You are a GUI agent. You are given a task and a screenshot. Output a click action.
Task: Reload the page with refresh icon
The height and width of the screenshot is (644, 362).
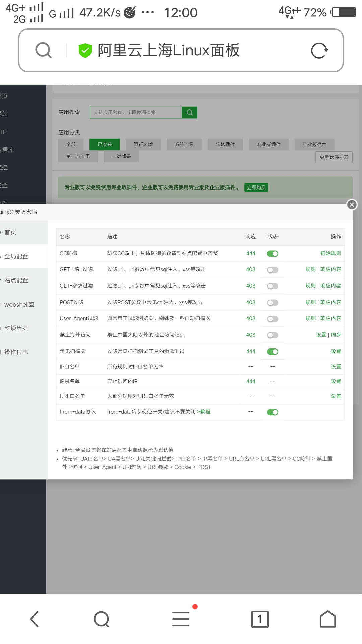coord(319,51)
